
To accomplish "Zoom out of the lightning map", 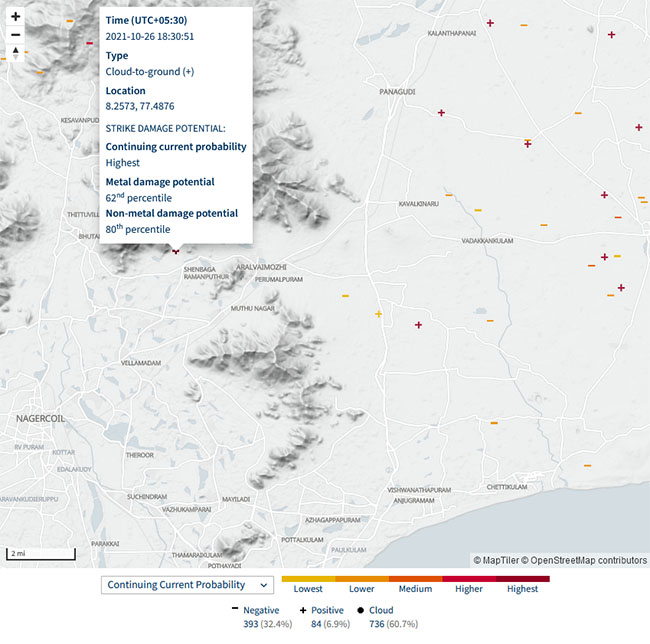I will pos(16,35).
